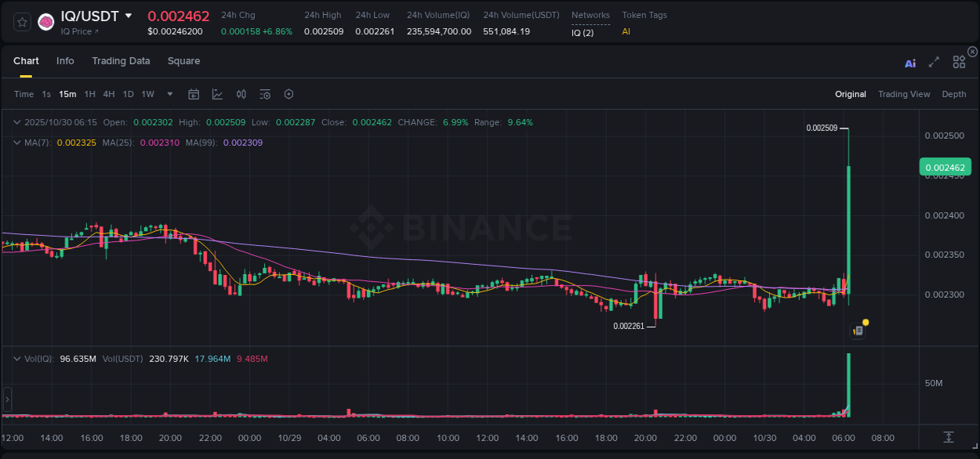Viewport: 980px width, 459px height.
Task: Open the date range calendar picker
Action: (194, 94)
